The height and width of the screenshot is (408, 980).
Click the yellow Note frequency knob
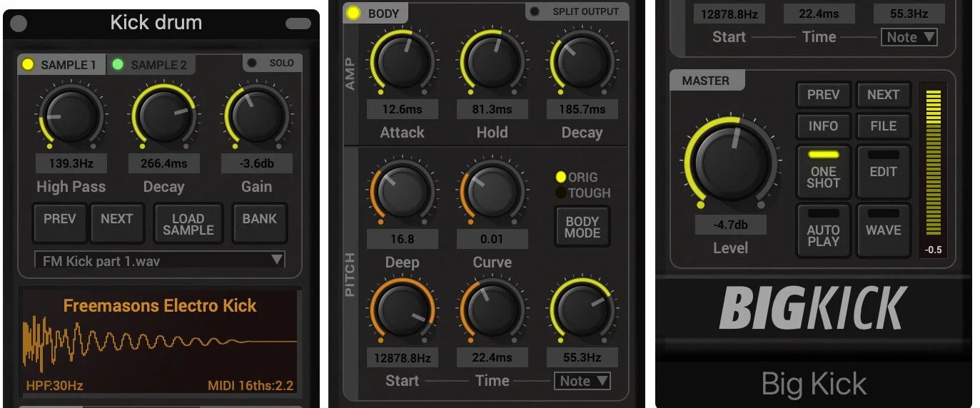(582, 311)
